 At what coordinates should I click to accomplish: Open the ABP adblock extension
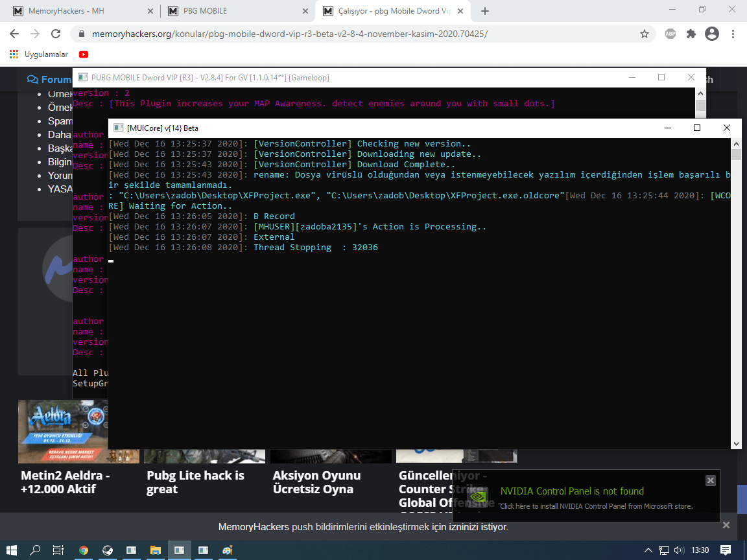(x=670, y=34)
